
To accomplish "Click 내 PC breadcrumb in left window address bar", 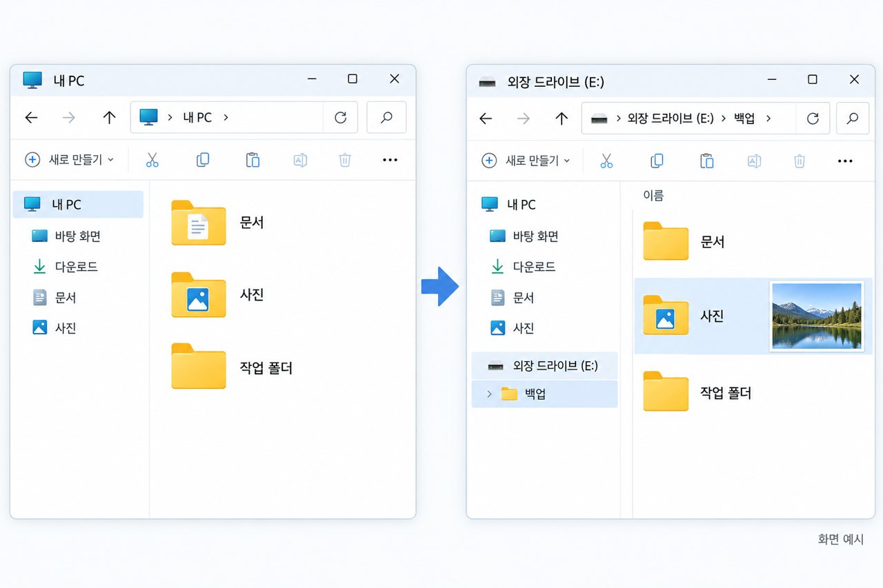I will [x=197, y=117].
